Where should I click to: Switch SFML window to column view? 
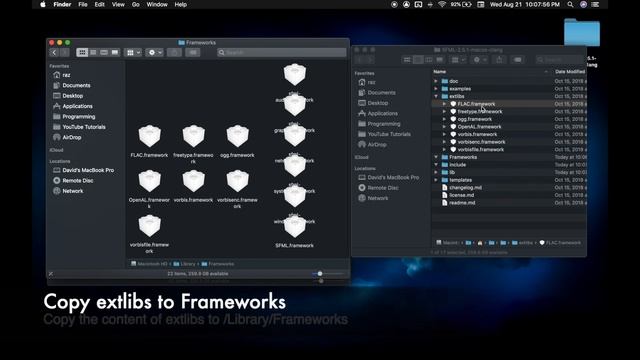coord(429,60)
